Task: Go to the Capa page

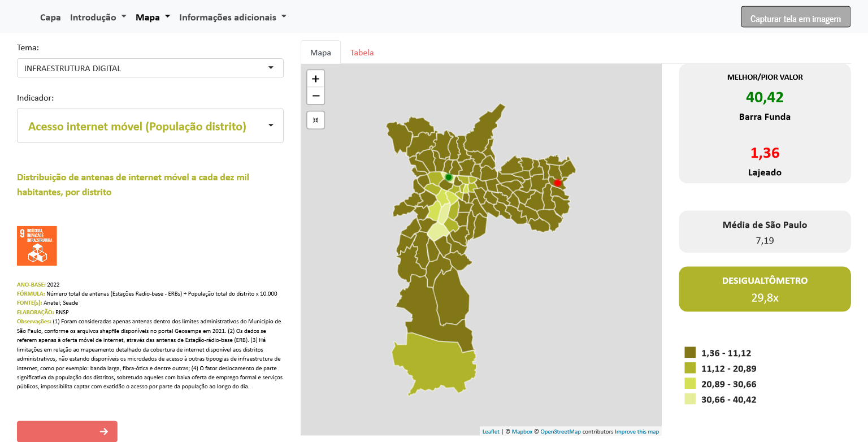Action: point(50,17)
